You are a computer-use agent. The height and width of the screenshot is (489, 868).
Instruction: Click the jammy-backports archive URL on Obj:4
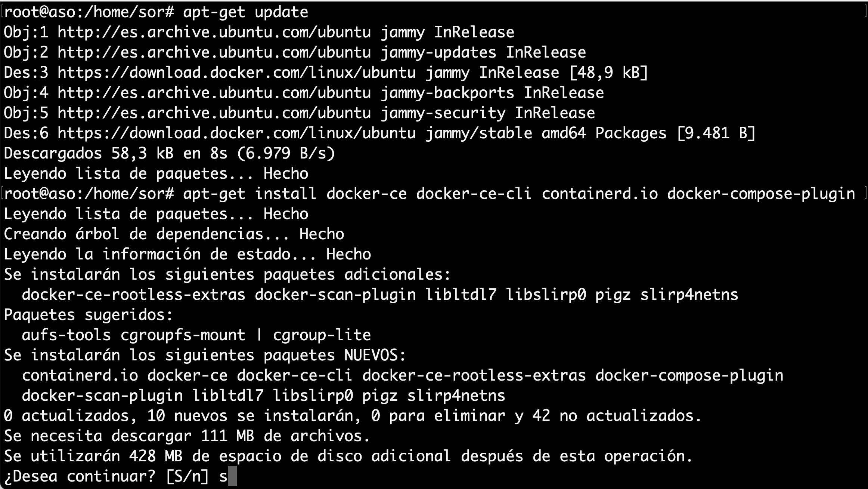214,93
